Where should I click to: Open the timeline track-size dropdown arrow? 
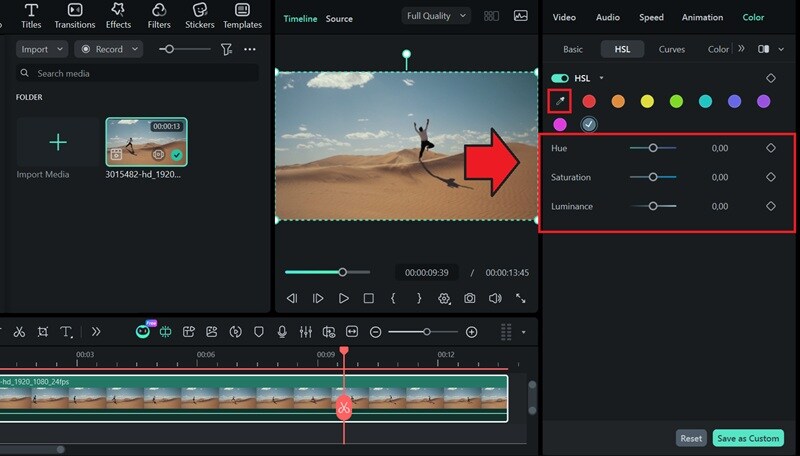tap(523, 332)
